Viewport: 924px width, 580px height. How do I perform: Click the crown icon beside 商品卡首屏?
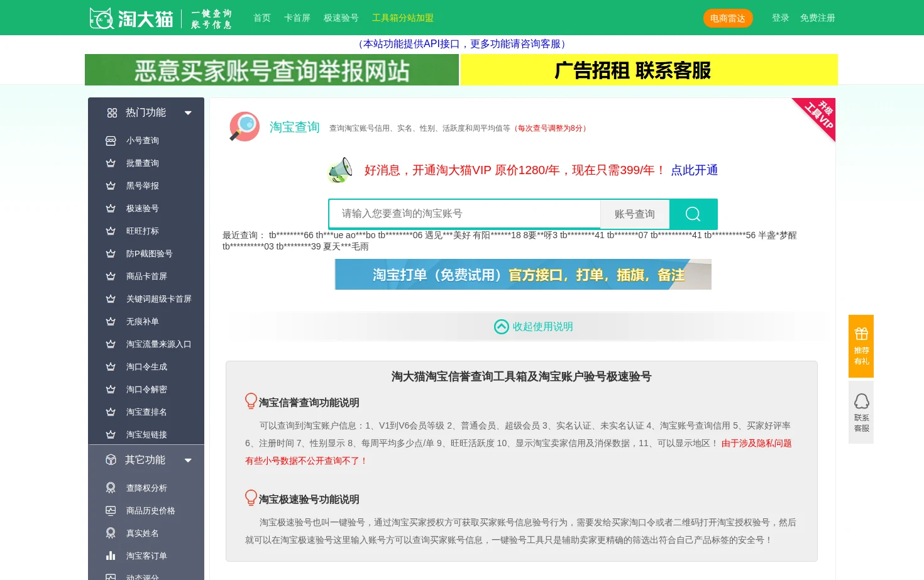(x=111, y=276)
